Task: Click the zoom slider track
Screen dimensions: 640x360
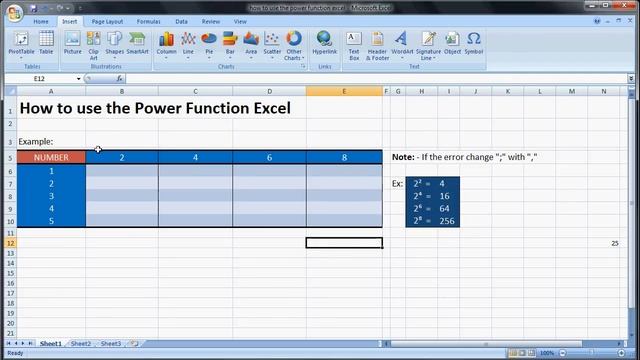Action: [592, 353]
